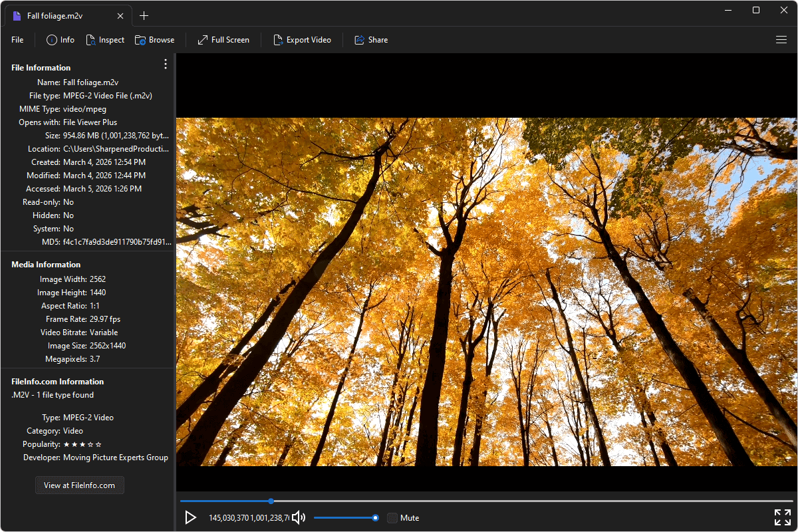Open a new tab

[x=144, y=15]
